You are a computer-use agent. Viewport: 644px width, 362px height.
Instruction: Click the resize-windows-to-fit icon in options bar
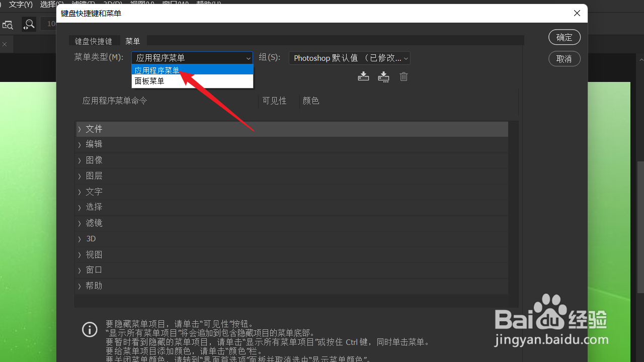tap(8, 25)
